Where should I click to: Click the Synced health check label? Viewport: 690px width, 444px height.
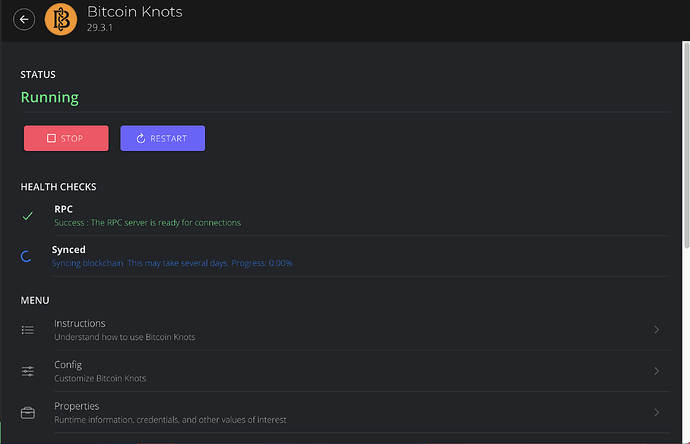(x=69, y=250)
